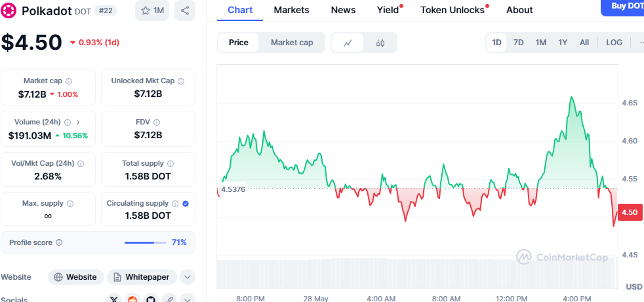
Task: Click the red 4.50 current price tag
Action: (x=630, y=212)
